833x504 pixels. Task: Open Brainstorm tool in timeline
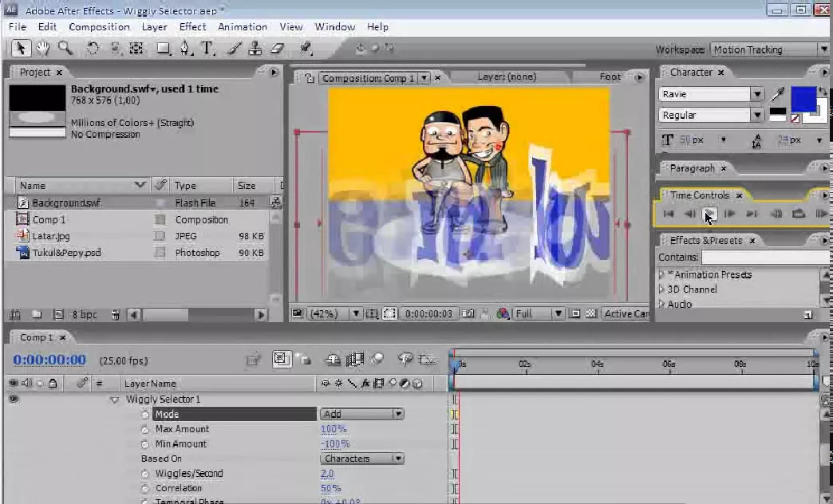coord(405,360)
